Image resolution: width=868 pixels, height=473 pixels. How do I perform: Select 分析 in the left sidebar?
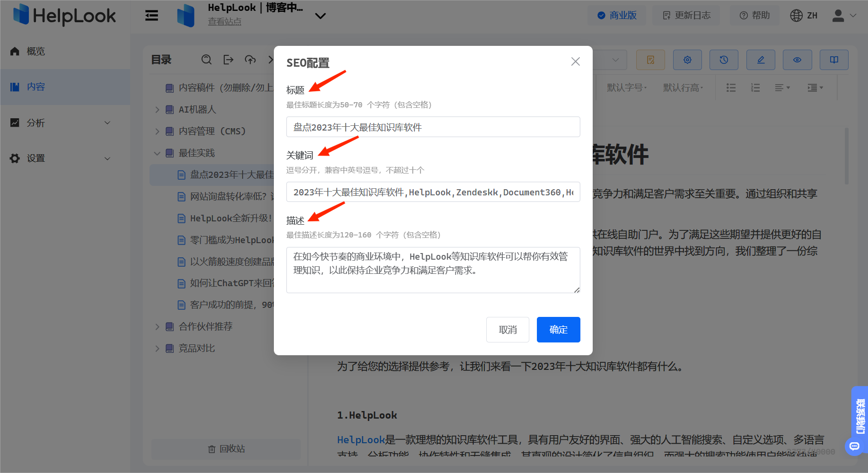pyautogui.click(x=36, y=123)
